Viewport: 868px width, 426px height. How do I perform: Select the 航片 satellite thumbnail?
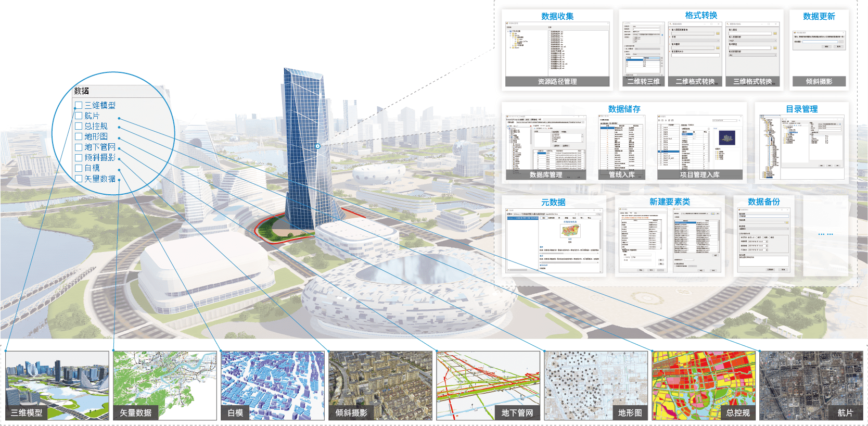coord(811,385)
